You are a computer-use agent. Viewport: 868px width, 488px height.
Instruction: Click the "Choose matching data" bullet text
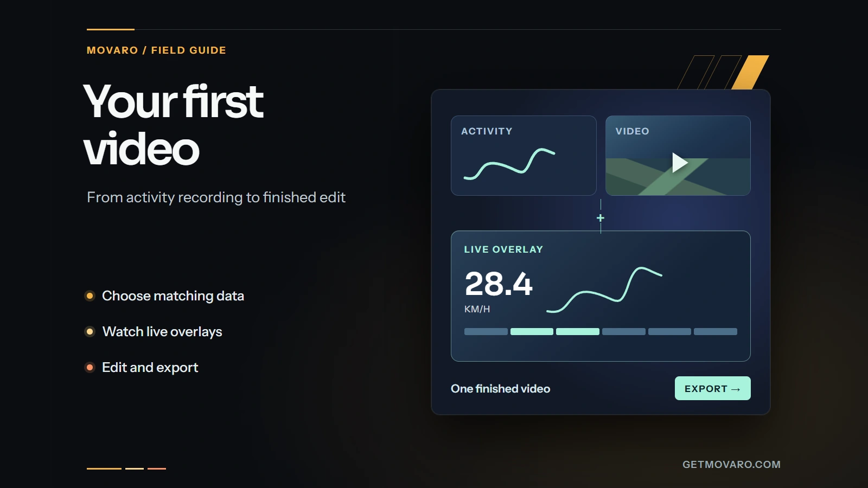(x=173, y=296)
